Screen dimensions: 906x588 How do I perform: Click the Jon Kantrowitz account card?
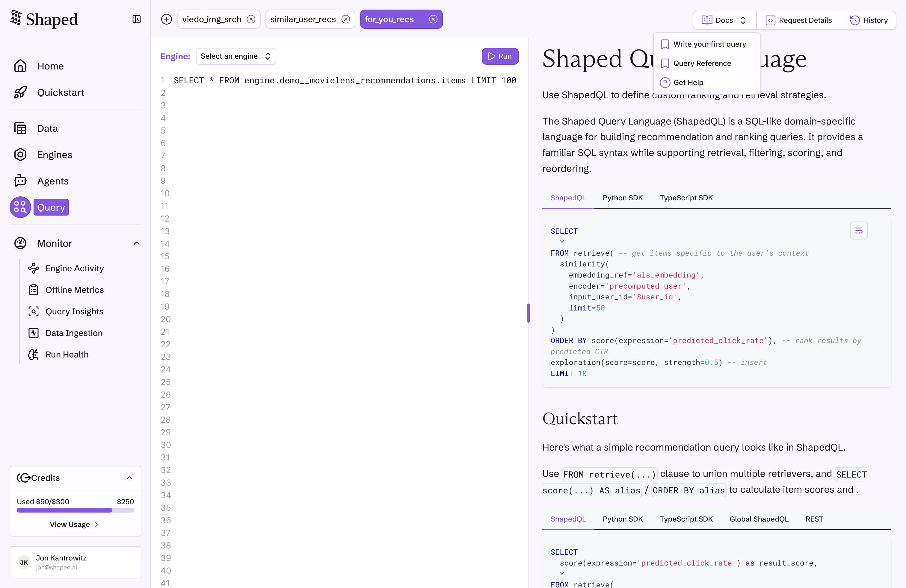click(75, 563)
